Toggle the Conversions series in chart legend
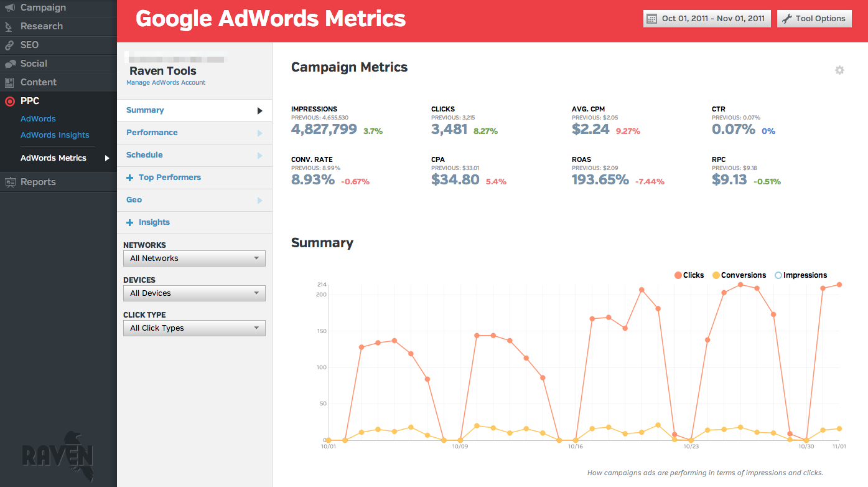This screenshot has width=868, height=487. (x=739, y=275)
